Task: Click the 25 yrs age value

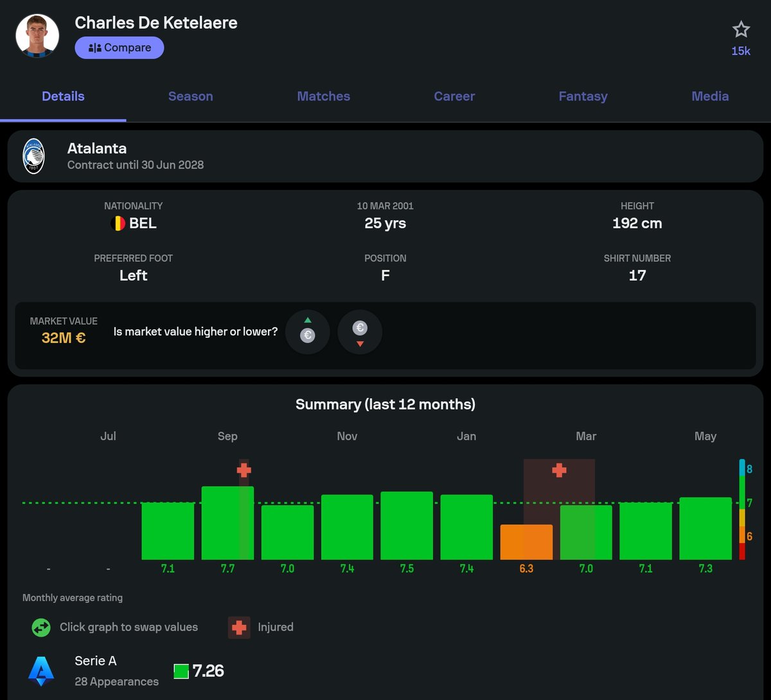Action: click(385, 223)
